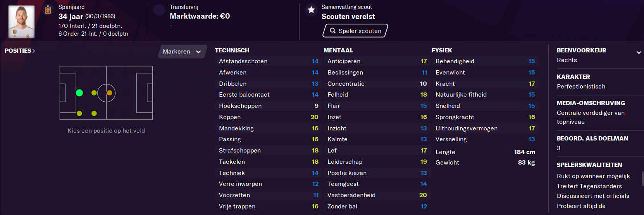
Task: Click the scout summary star icon
Action: (311, 10)
